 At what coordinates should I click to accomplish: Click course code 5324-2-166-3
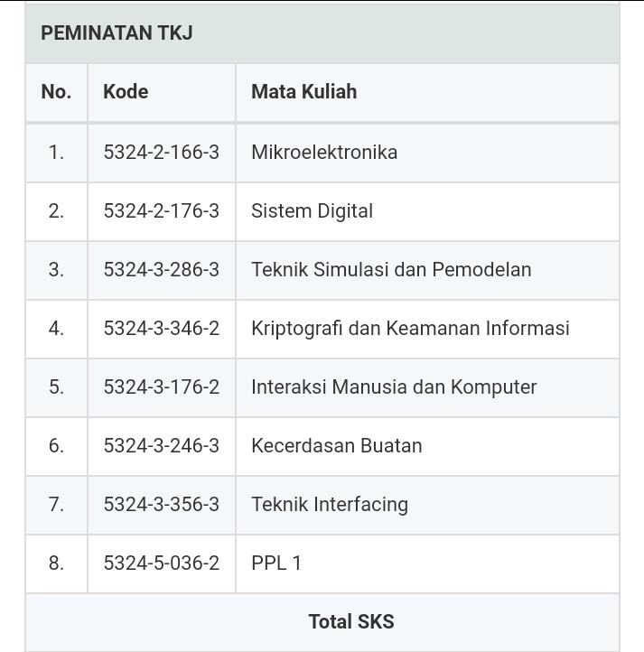(x=161, y=152)
